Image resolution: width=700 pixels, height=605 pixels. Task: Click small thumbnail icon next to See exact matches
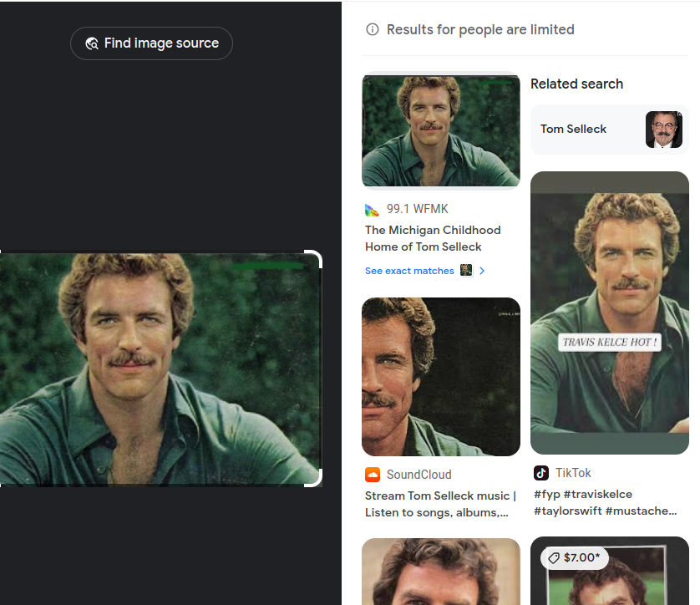tap(466, 271)
